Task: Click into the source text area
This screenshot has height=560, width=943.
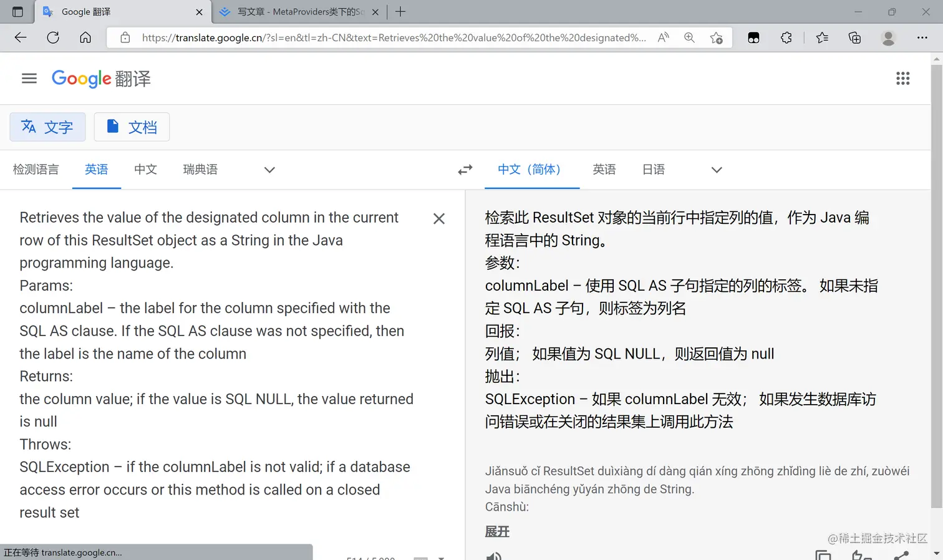Action: tap(216, 365)
